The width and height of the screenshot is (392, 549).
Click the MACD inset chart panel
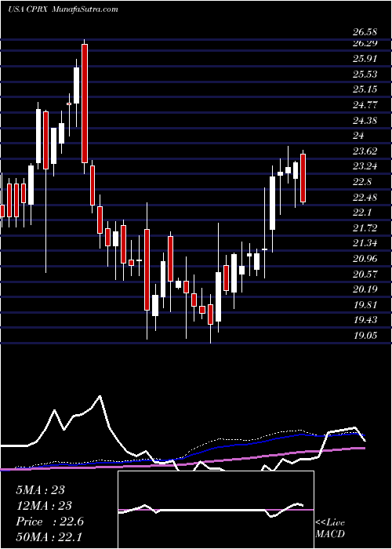tap(216, 510)
